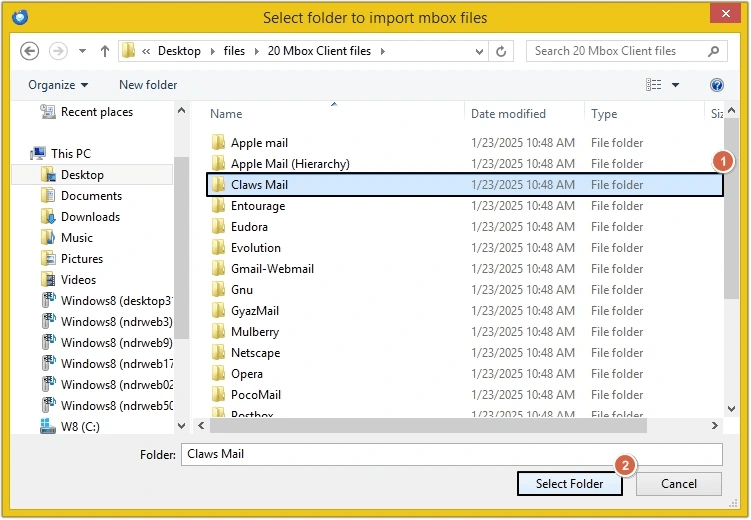This screenshot has height=520, width=751.
Task: Open the Help icon
Action: click(x=717, y=85)
